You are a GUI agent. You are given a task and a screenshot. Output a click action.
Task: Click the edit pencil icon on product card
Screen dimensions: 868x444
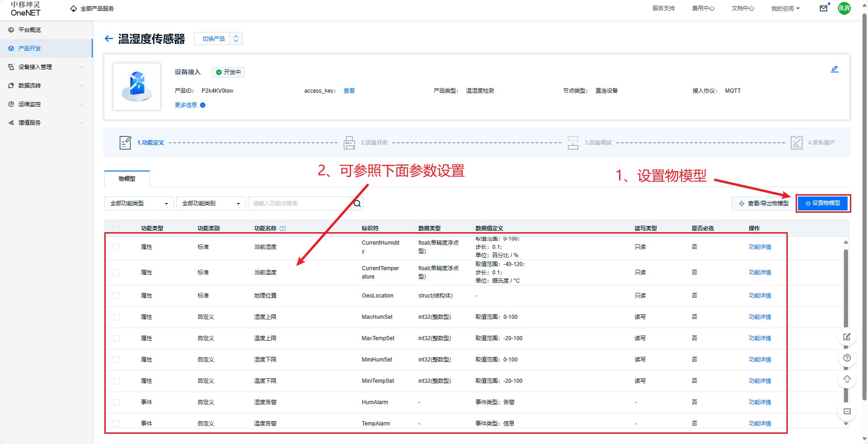(x=834, y=69)
